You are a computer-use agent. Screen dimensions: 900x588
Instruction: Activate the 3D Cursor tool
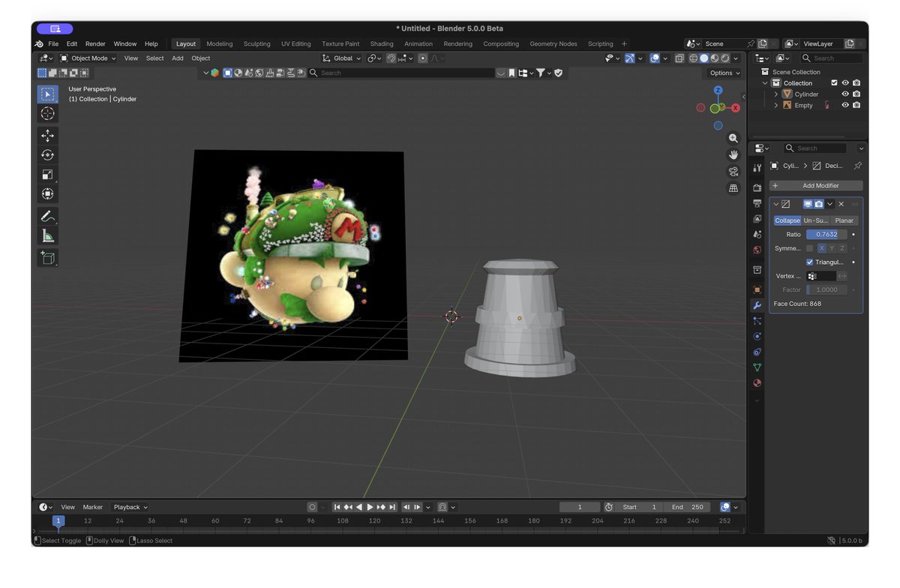(x=47, y=113)
